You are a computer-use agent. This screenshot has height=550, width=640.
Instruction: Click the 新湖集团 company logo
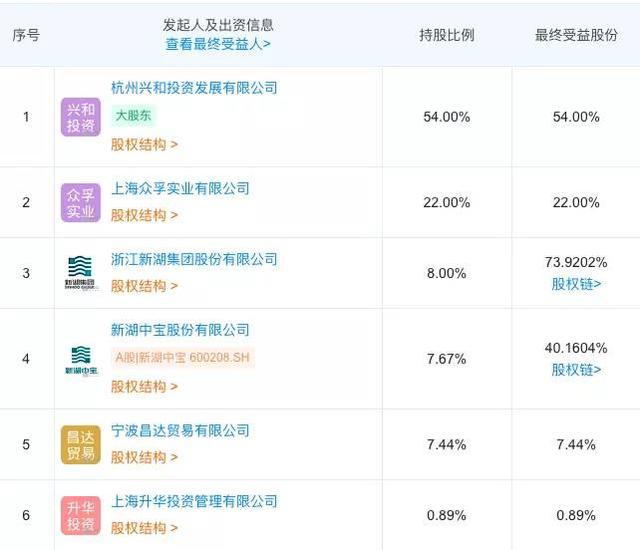[80, 272]
